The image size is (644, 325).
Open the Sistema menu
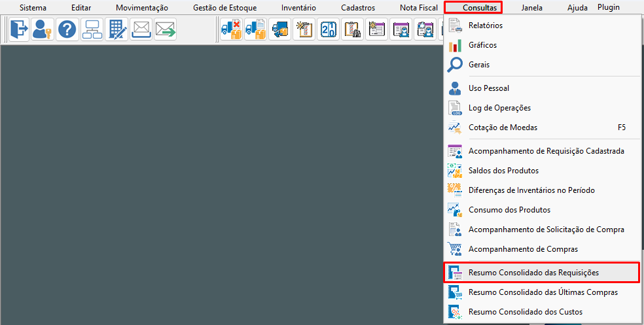(33, 8)
